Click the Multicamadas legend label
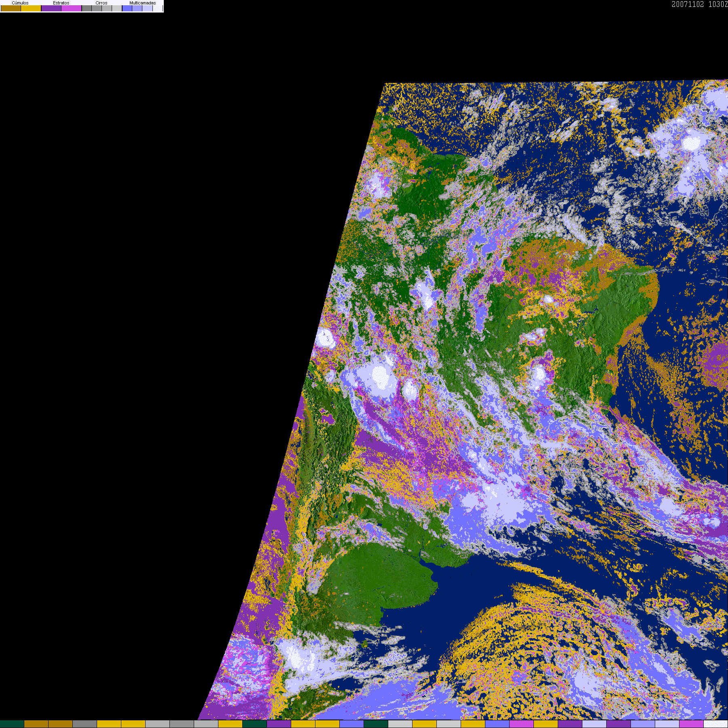The width and height of the screenshot is (728, 728). click(143, 3)
